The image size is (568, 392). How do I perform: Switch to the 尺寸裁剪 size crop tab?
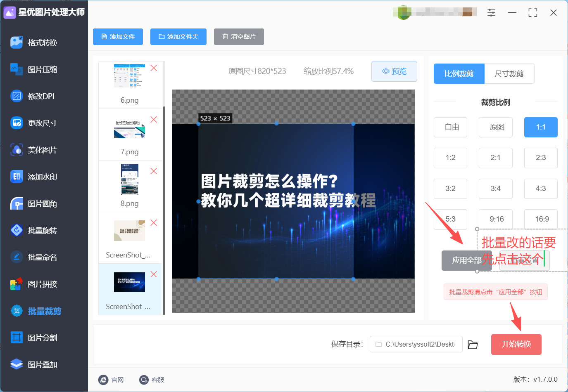(509, 74)
